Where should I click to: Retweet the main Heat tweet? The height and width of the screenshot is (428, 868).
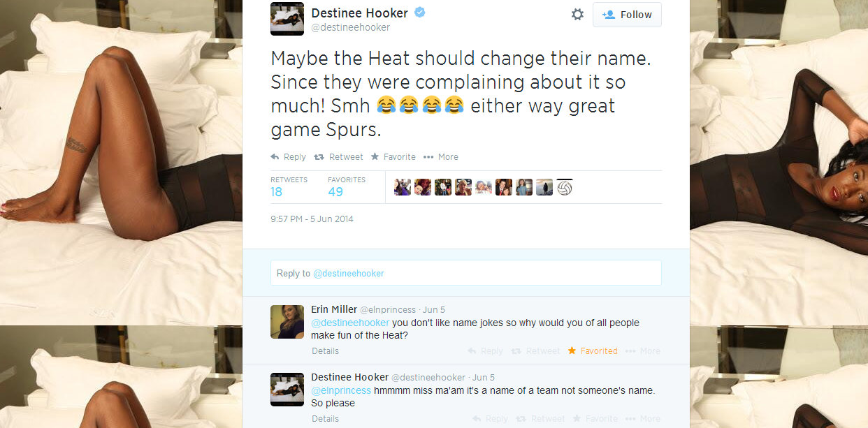point(338,157)
